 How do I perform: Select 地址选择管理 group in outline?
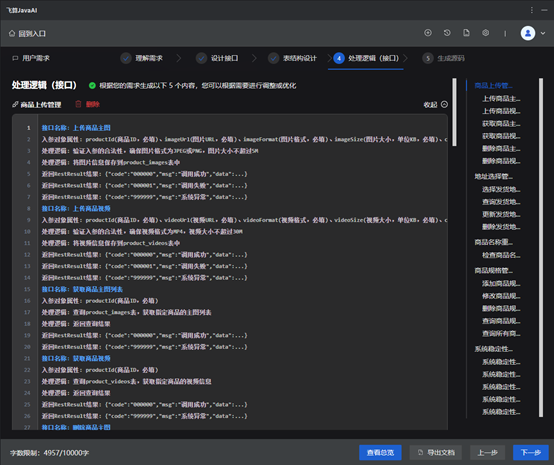click(493, 176)
